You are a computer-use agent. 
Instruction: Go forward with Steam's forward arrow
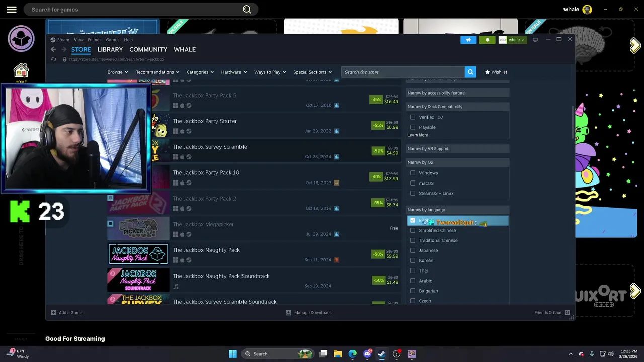pos(64,49)
